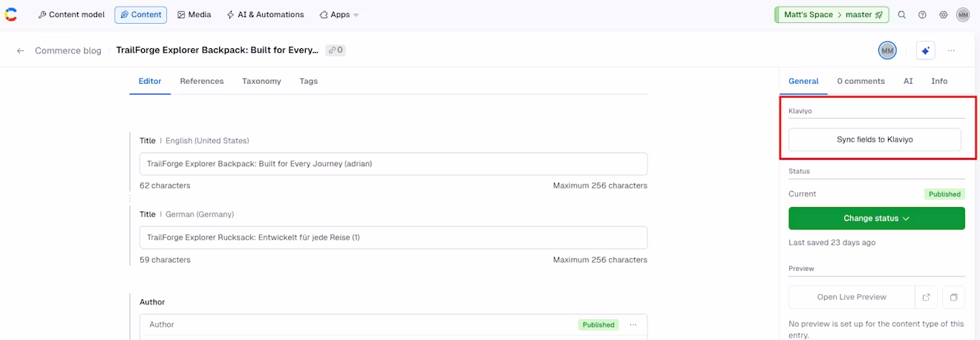Viewport: 980px width, 340px height.
Task: Open the Content model section
Action: pyautogui.click(x=73, y=15)
